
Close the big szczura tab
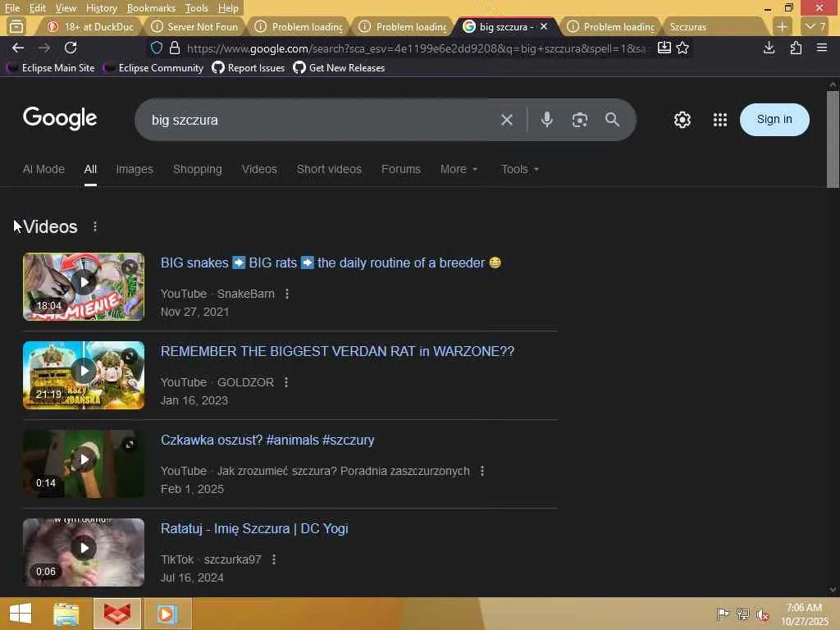544,26
